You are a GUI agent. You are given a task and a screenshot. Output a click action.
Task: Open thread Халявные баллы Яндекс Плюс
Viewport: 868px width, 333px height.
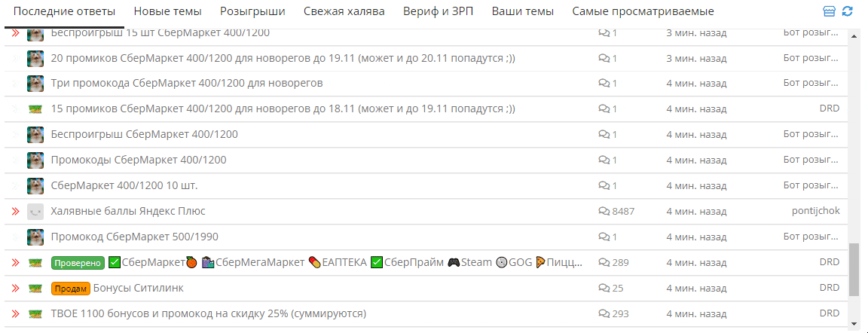click(128, 211)
